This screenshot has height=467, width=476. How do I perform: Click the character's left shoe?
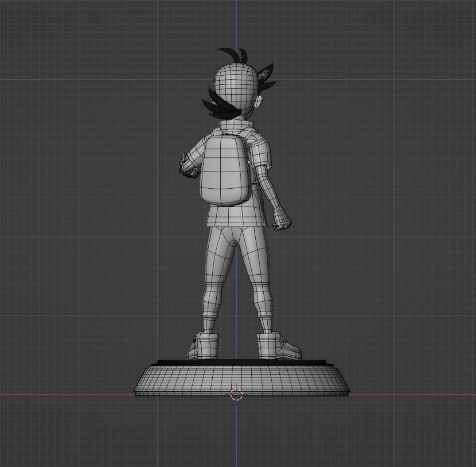(203, 346)
